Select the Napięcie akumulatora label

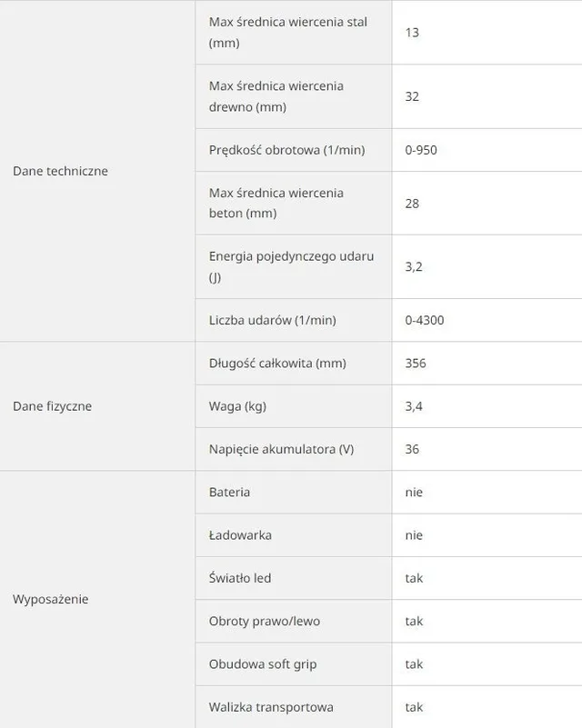coord(282,449)
